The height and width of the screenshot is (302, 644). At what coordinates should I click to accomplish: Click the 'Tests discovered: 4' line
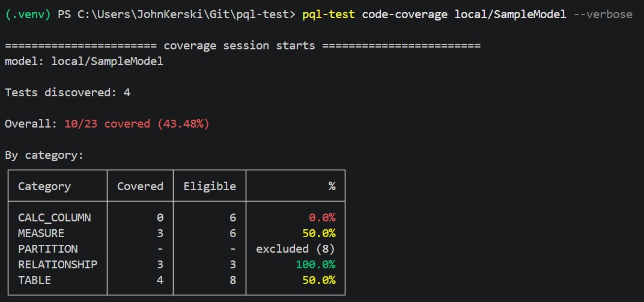coord(68,92)
